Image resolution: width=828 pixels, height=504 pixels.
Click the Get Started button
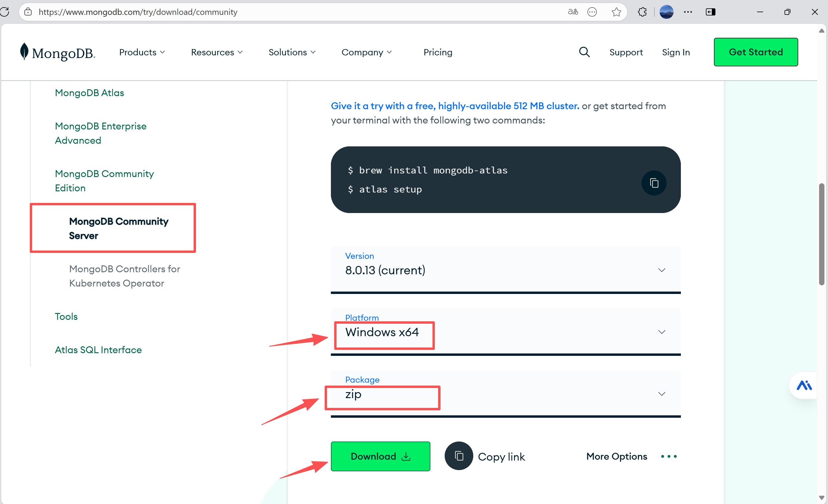pyautogui.click(x=755, y=52)
